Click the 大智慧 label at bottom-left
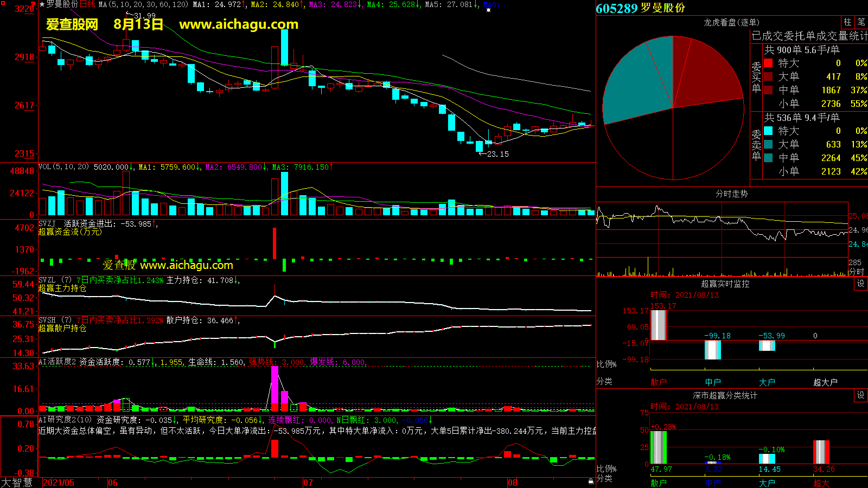The height and width of the screenshot is (488, 868). pyautogui.click(x=17, y=483)
